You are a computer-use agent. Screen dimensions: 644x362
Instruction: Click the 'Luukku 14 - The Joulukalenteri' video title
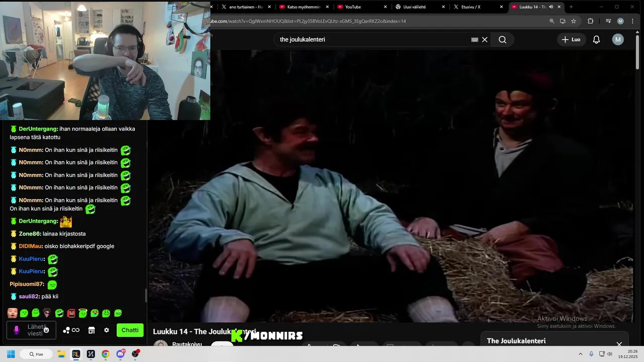tap(204, 332)
